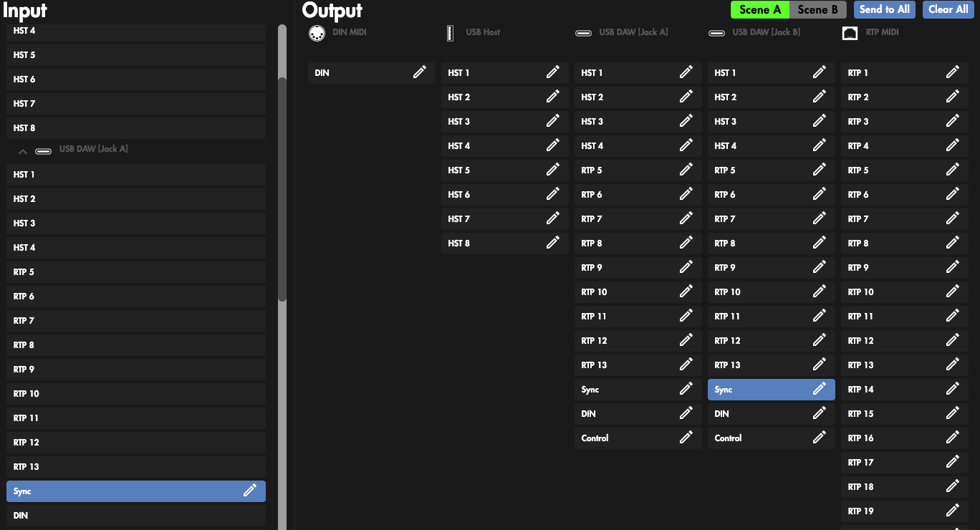Click the USB DAW [Jack A] input group header

[x=93, y=150]
